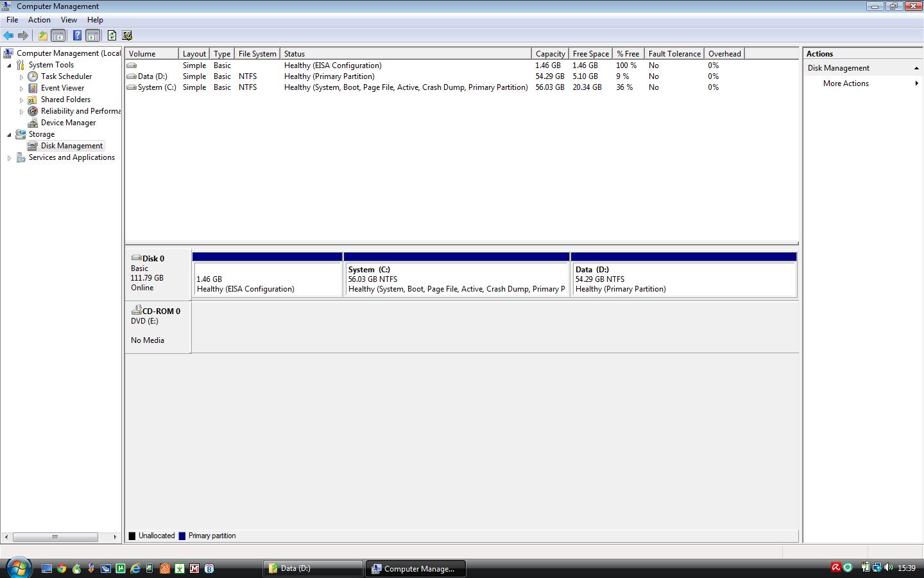Toggle the Show/Hide Console Tree icon

pos(58,35)
